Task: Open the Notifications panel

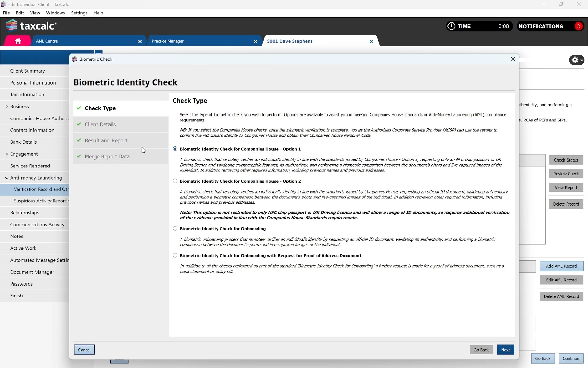Action: click(x=550, y=26)
